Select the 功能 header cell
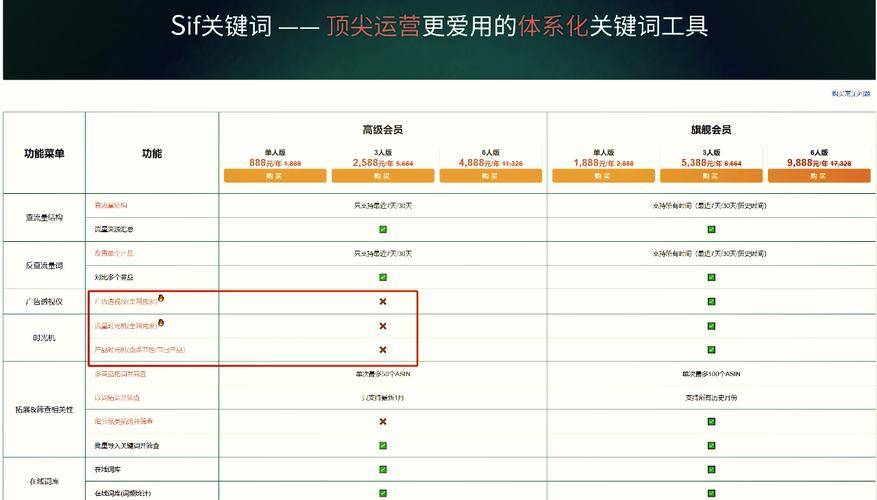The height and width of the screenshot is (500, 877). 152,153
